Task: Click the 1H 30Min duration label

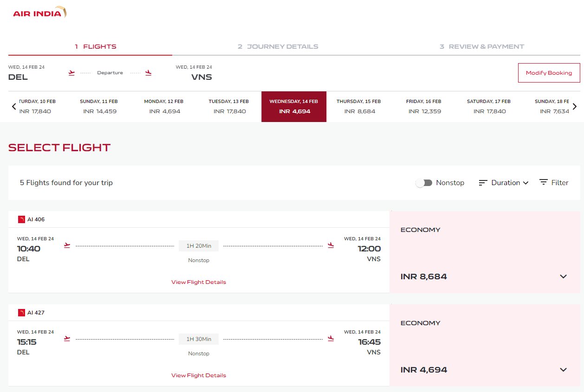Action: pyautogui.click(x=199, y=339)
